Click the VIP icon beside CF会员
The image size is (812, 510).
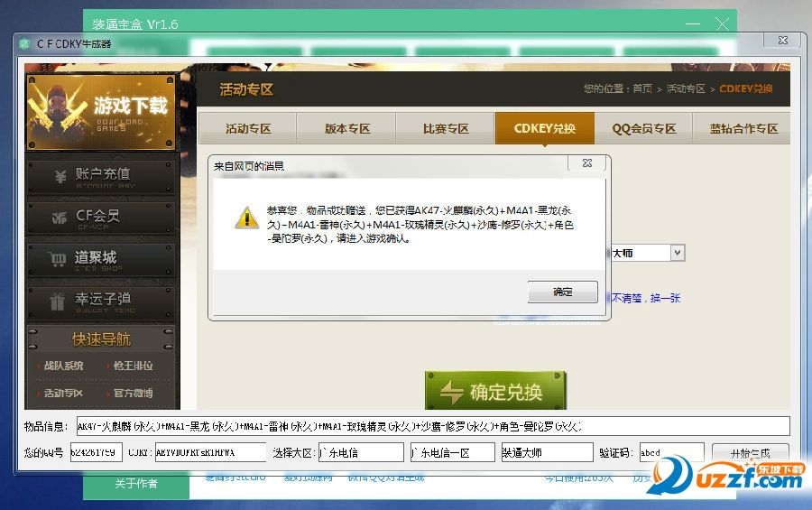tap(59, 218)
